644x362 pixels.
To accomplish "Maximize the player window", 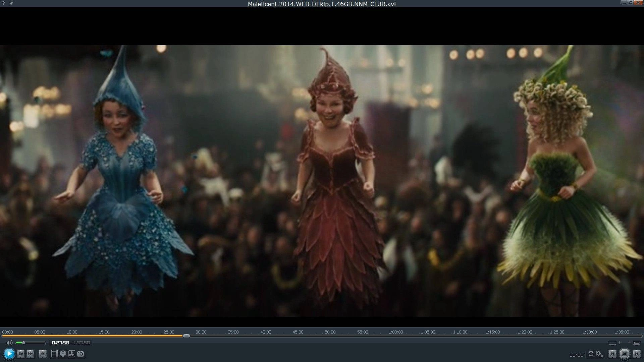I will [631, 2].
